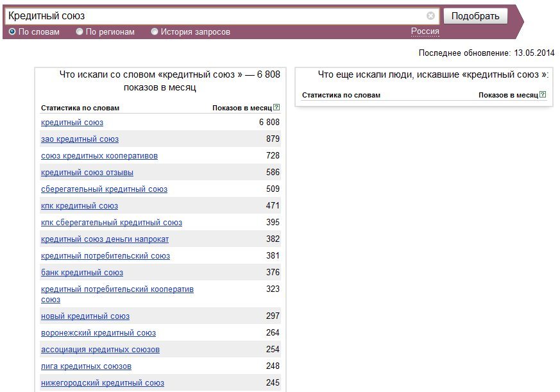This screenshot has height=392, width=560.
Task: Select the По регионам radio button
Action: click(80, 31)
